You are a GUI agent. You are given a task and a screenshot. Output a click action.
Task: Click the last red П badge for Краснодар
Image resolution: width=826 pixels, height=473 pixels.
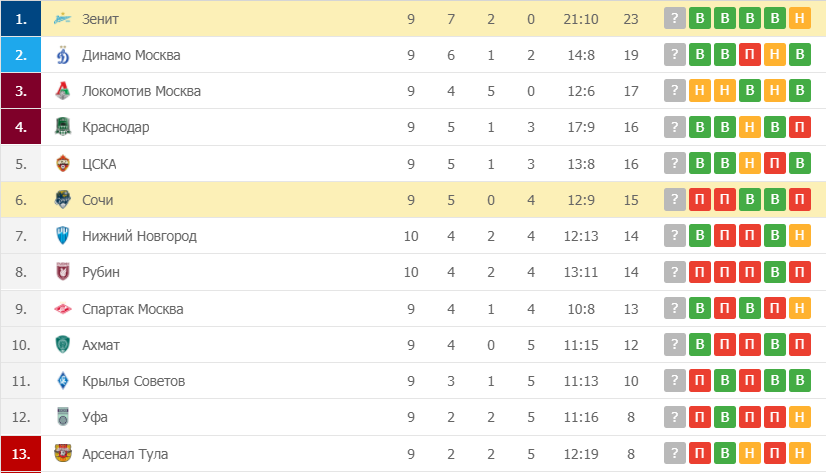coord(800,127)
